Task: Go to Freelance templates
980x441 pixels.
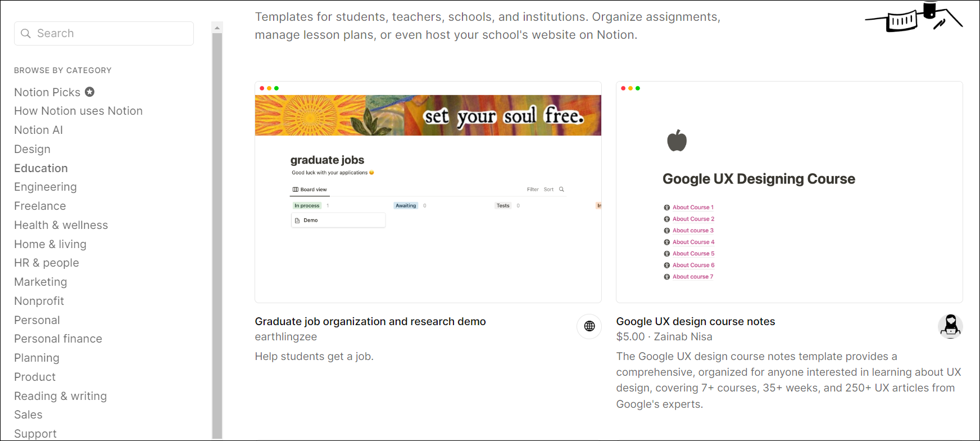Action: (x=40, y=206)
